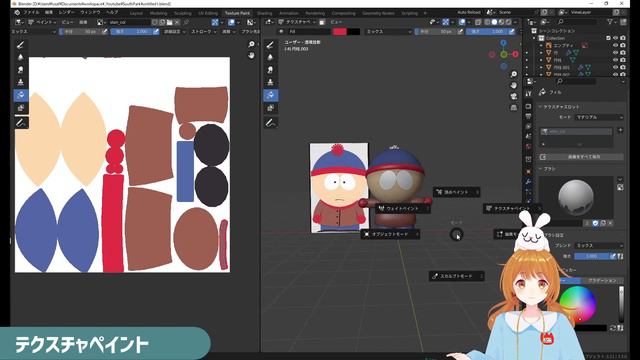Switch to the Shading workspace tab
Viewport: 640px width, 360px height.
264,13
